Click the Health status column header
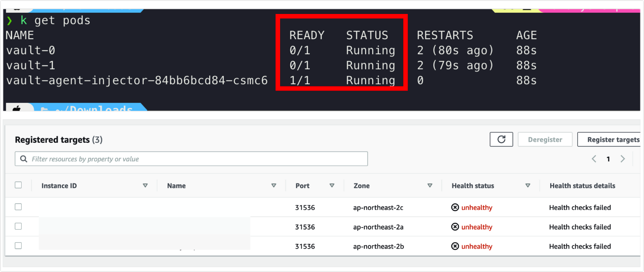The height and width of the screenshot is (272, 644). tap(473, 186)
